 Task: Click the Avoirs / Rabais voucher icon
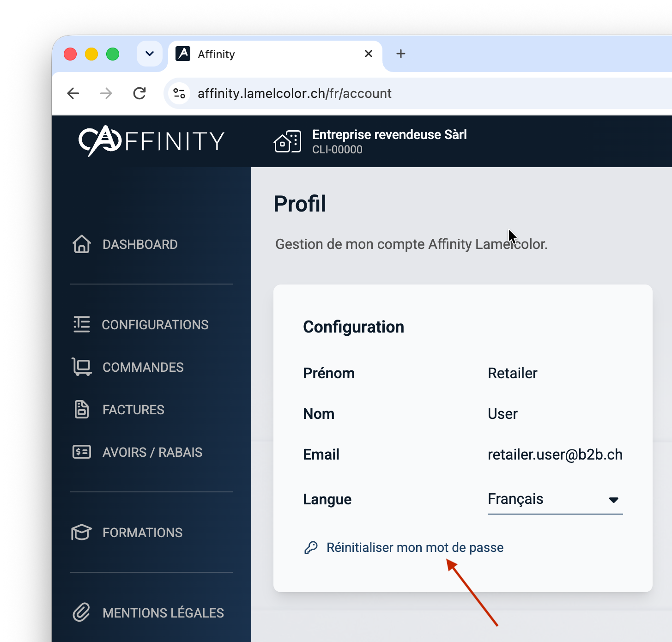tap(82, 452)
